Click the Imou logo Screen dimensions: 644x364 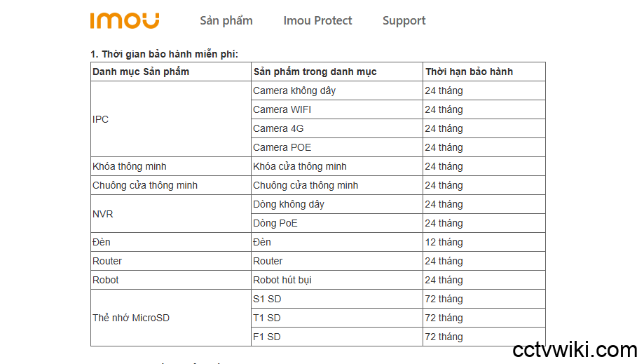[125, 20]
